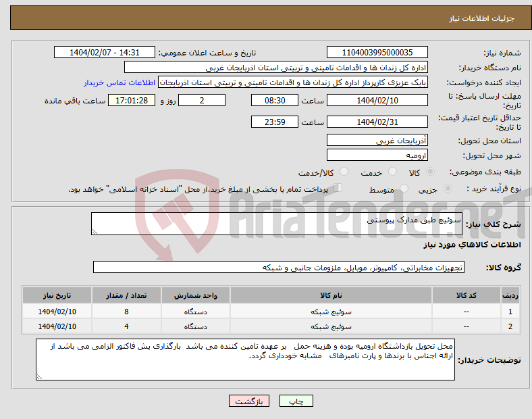Click the remaining days field showing 2
The image size is (532, 419).
(202, 100)
